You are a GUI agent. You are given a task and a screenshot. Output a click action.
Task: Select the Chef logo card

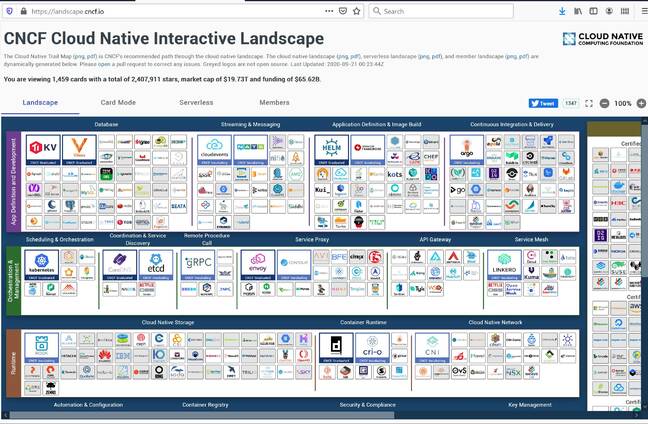click(x=431, y=157)
